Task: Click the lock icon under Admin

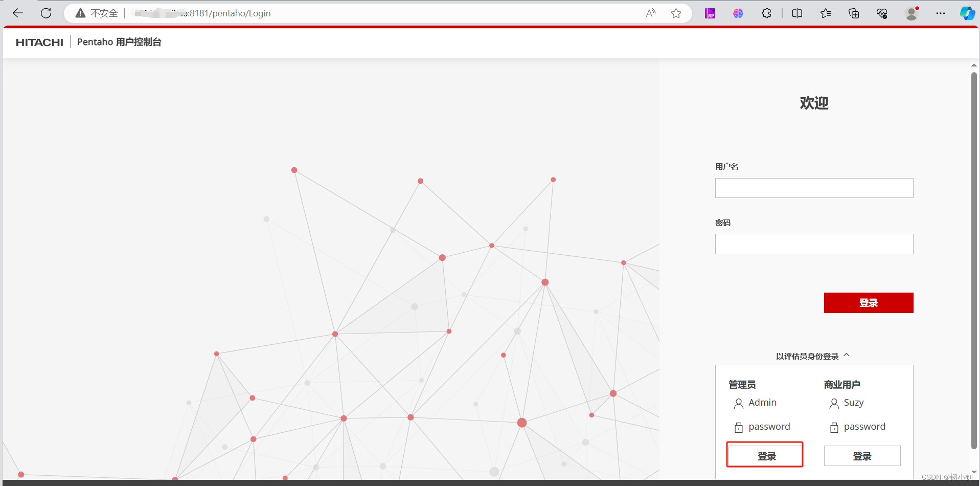Action: pos(739,427)
